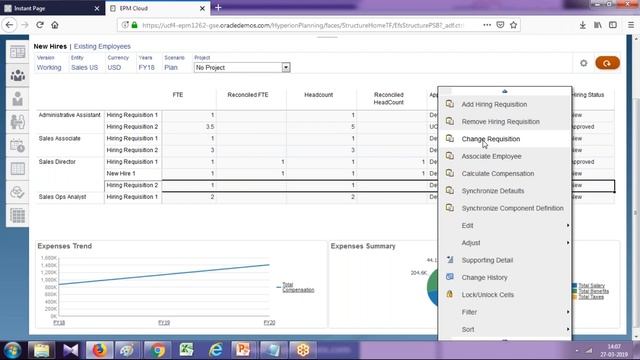Click the New Hires heading link
The image size is (640, 360).
[x=50, y=47]
